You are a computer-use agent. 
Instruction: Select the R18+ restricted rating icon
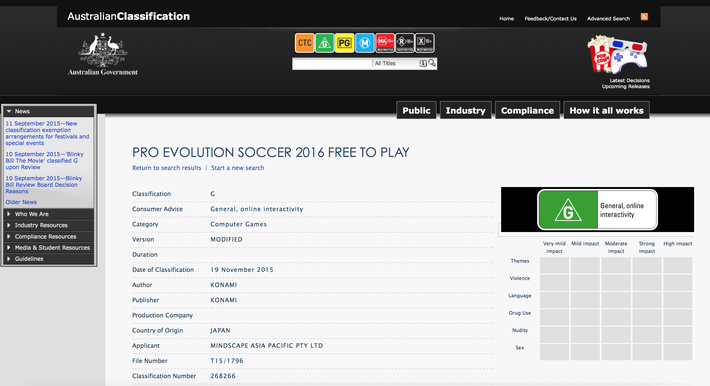pyautogui.click(x=404, y=43)
